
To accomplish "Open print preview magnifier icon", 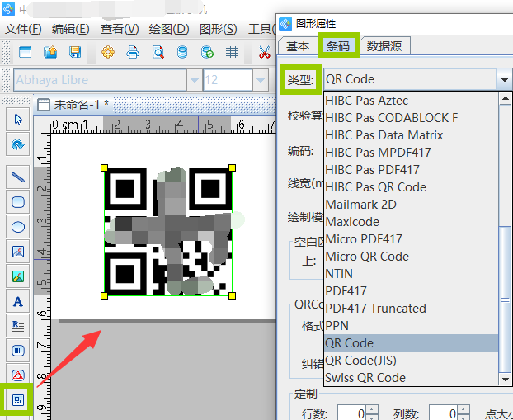I will (x=158, y=52).
